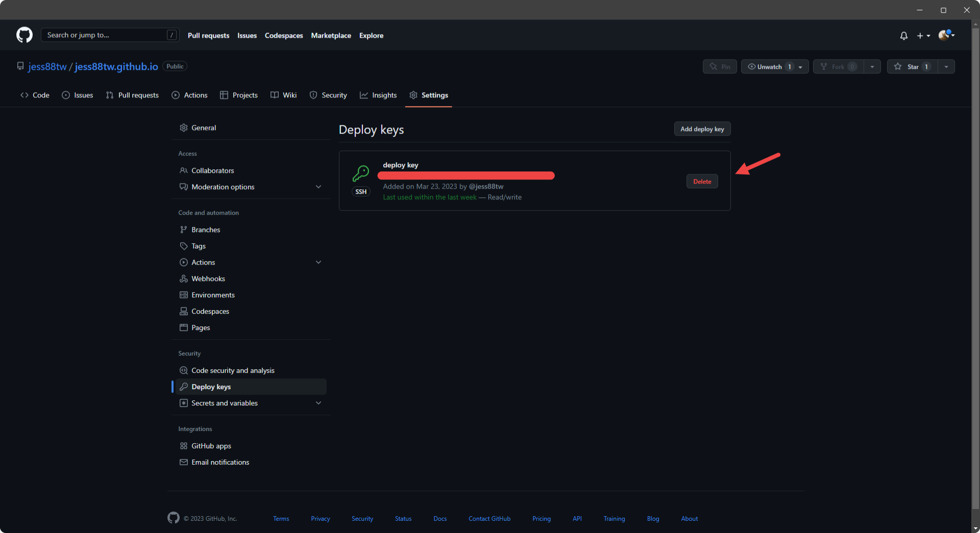This screenshot has height=533, width=980.
Task: Click the Pin repository button
Action: click(x=720, y=67)
